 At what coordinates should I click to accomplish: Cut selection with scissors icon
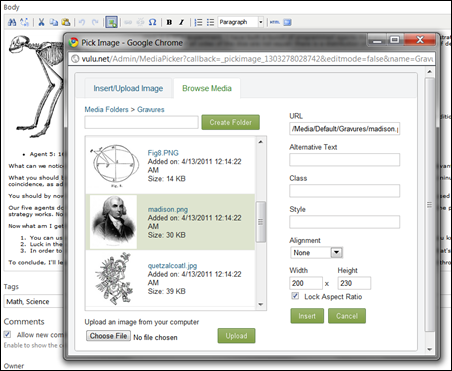(x=41, y=22)
